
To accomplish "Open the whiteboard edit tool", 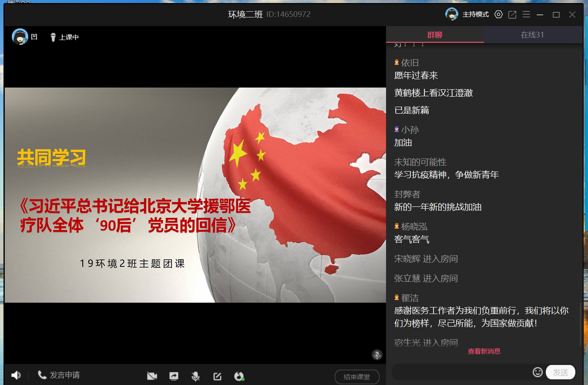I will point(217,376).
